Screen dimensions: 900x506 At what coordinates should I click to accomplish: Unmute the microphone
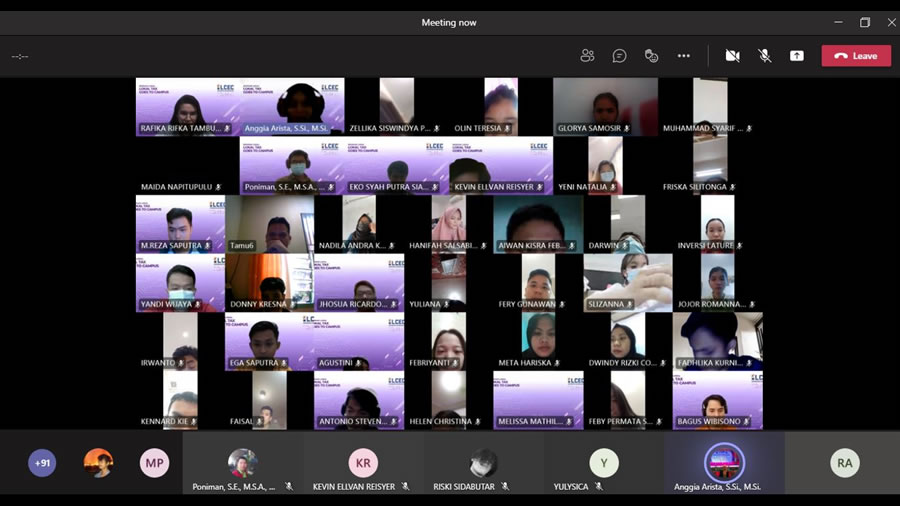pyautogui.click(x=764, y=56)
